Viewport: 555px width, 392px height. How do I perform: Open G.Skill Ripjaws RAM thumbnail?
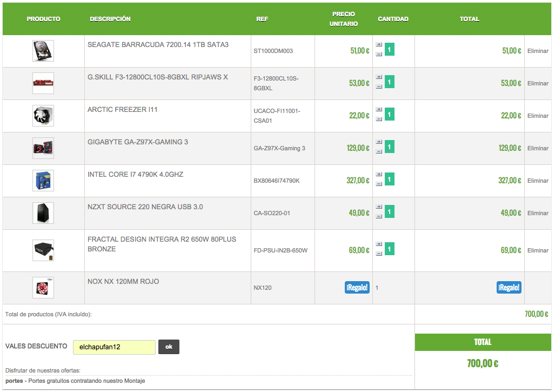pos(43,83)
